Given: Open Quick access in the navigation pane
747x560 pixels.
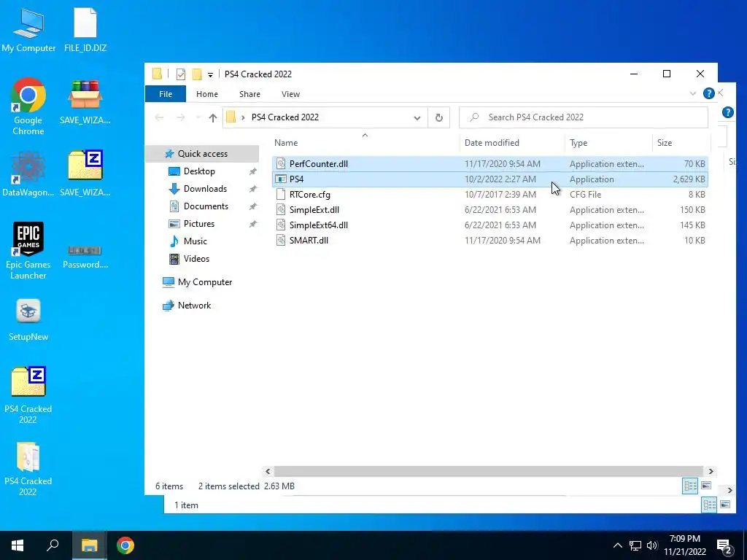Looking at the screenshot, I should 202,154.
